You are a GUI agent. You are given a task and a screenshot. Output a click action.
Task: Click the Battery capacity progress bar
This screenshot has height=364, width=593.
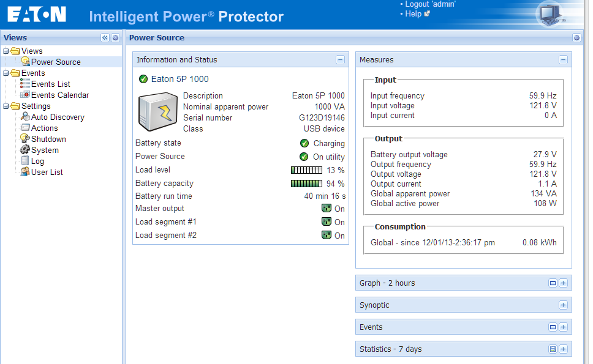(x=306, y=184)
